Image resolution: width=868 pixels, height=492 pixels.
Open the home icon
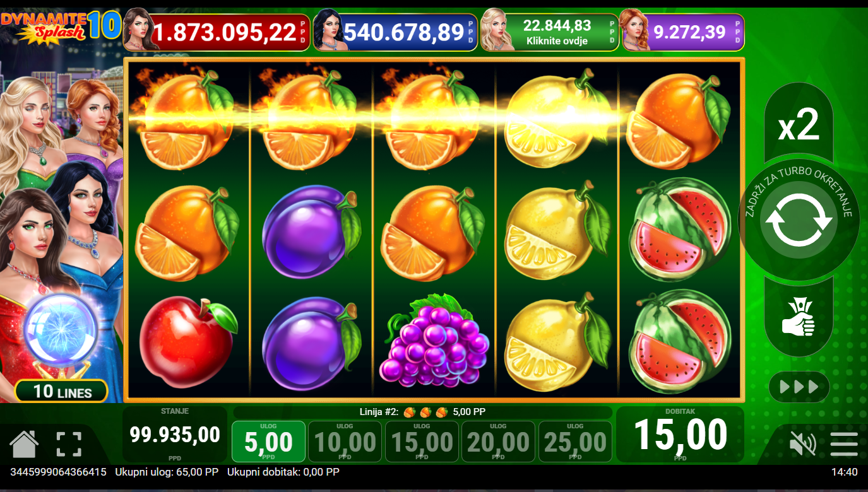24,444
